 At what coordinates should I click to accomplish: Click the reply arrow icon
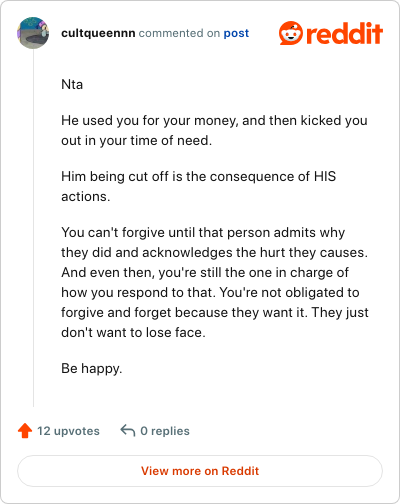[128, 430]
